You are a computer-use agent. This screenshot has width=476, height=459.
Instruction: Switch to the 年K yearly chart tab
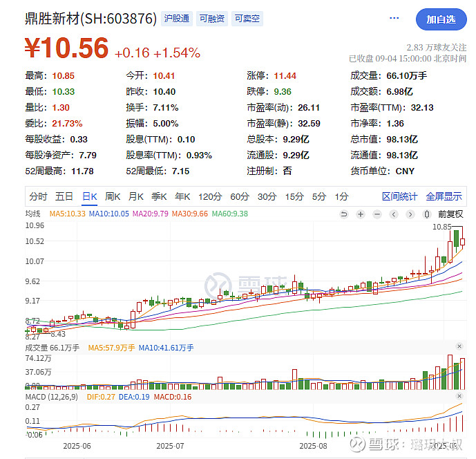[x=182, y=196]
